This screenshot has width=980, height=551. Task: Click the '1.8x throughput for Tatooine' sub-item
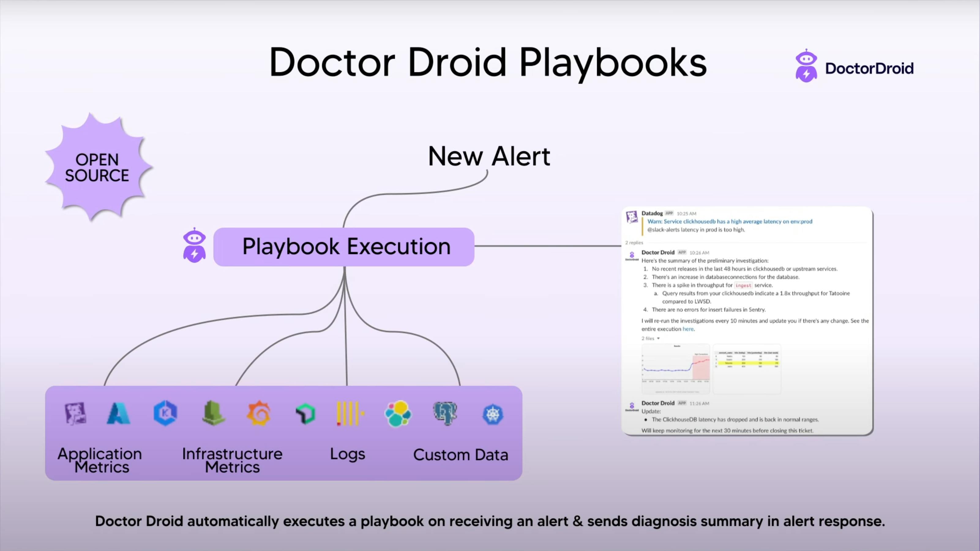[756, 297]
